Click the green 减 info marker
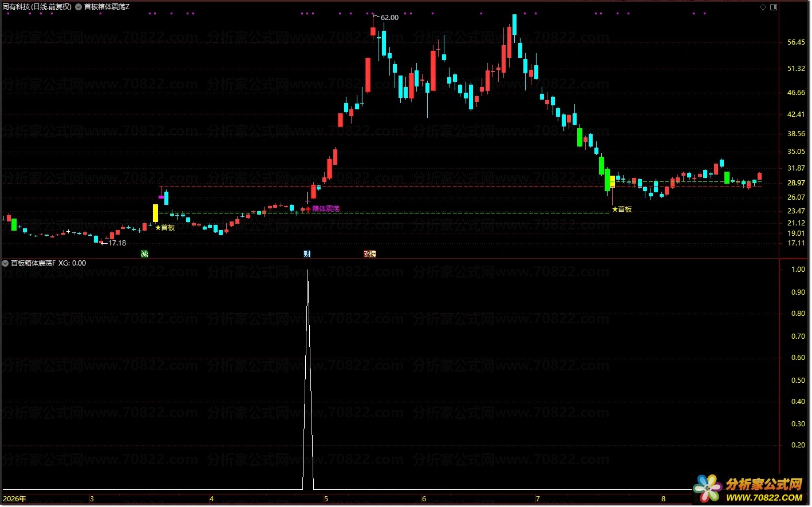The height and width of the screenshot is (507, 812). pos(144,254)
